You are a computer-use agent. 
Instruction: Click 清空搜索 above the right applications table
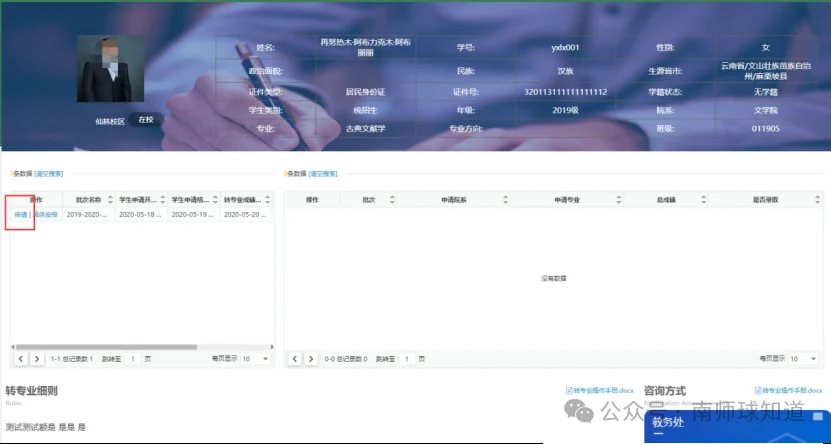click(323, 174)
